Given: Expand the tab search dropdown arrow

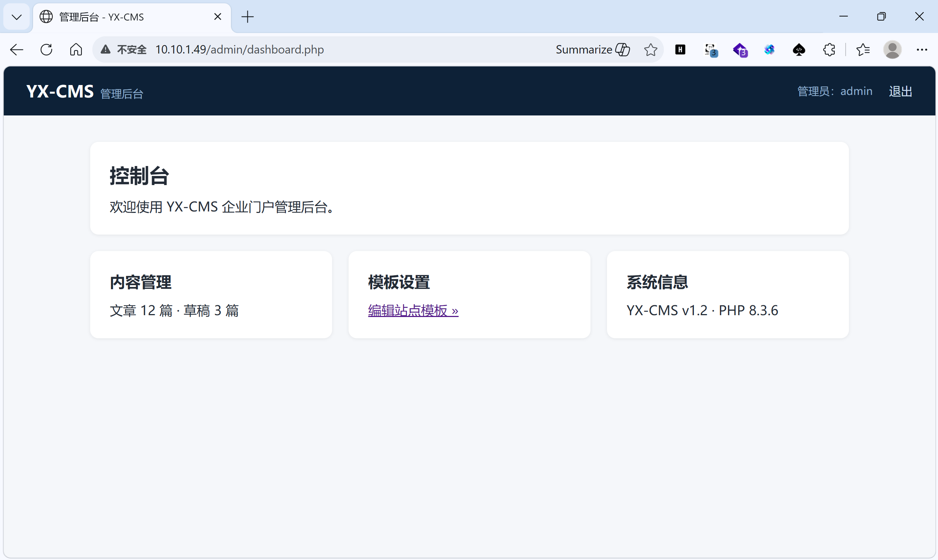Looking at the screenshot, I should [x=16, y=17].
